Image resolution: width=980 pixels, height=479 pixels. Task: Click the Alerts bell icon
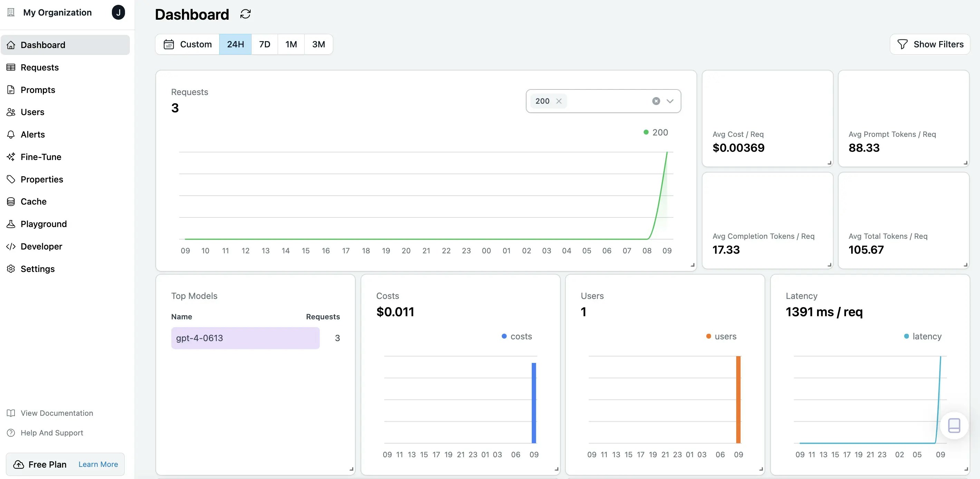click(x=11, y=134)
